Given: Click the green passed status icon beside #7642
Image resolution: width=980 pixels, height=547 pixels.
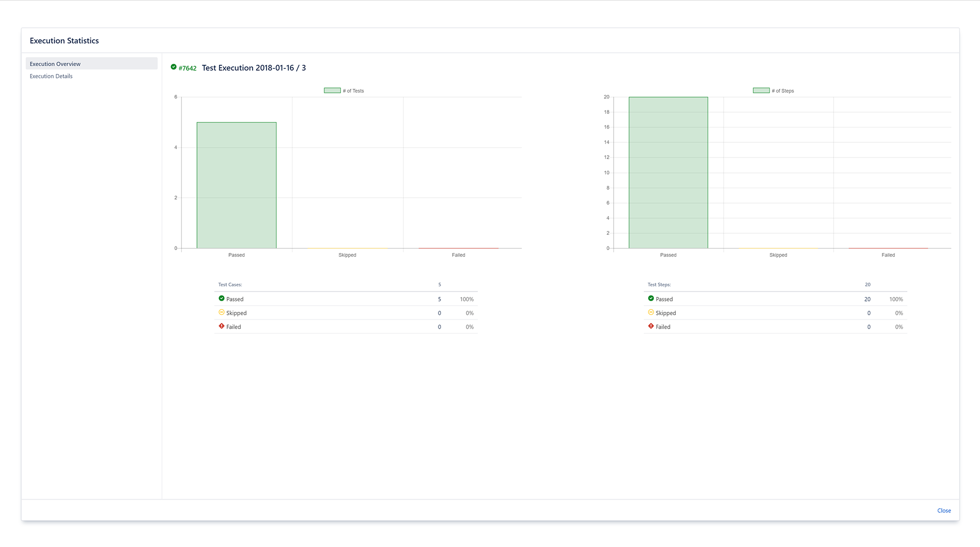Looking at the screenshot, I should point(174,67).
